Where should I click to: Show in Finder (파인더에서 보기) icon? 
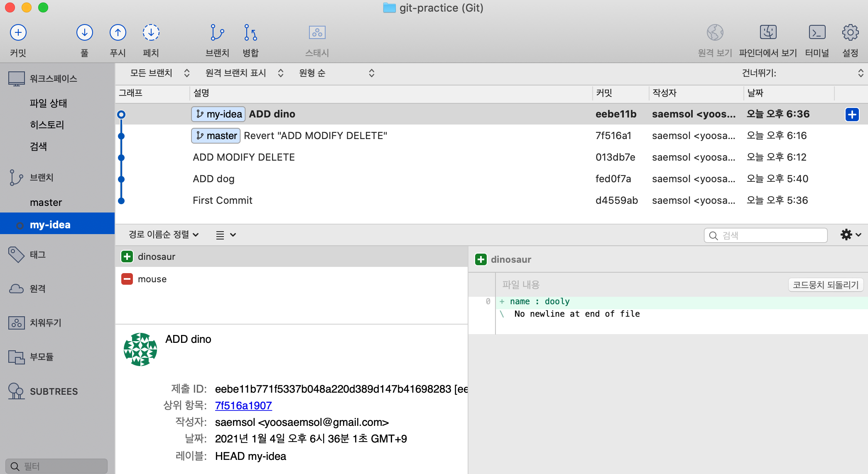768,32
